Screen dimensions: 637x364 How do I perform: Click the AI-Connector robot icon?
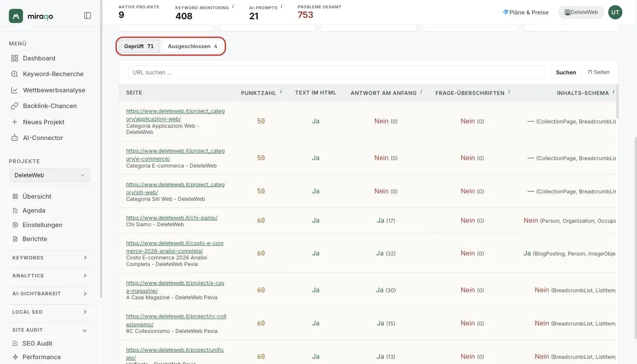coord(14,138)
